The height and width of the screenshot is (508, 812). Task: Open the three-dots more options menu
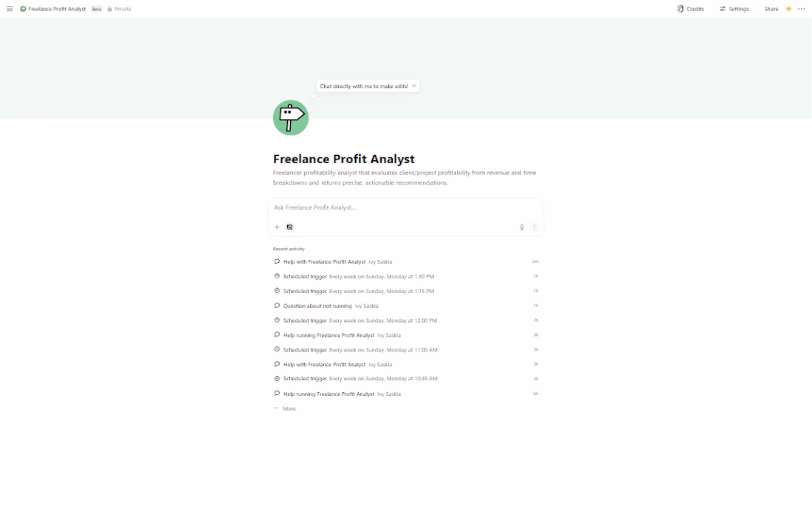click(x=802, y=9)
